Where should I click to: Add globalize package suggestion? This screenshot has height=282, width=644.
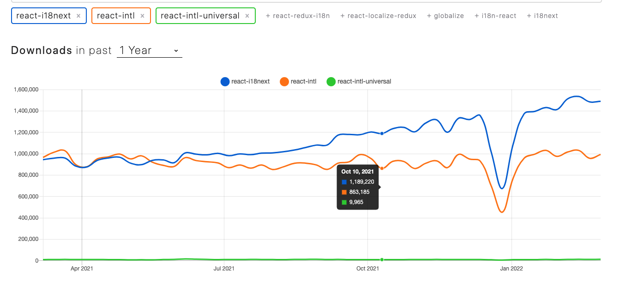(445, 16)
